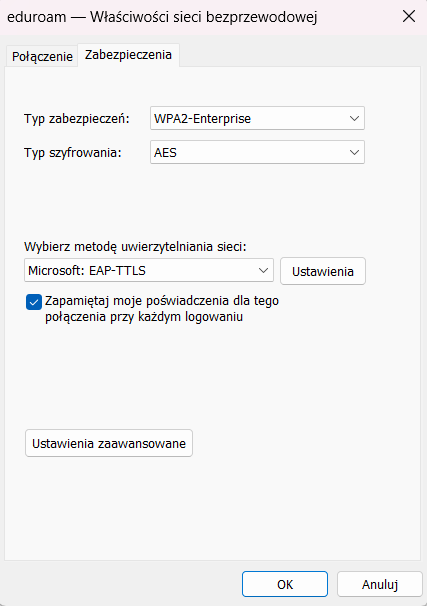Click the Wybierz metodę uwierzytelniania sieci label
427x606 pixels.
click(135, 247)
